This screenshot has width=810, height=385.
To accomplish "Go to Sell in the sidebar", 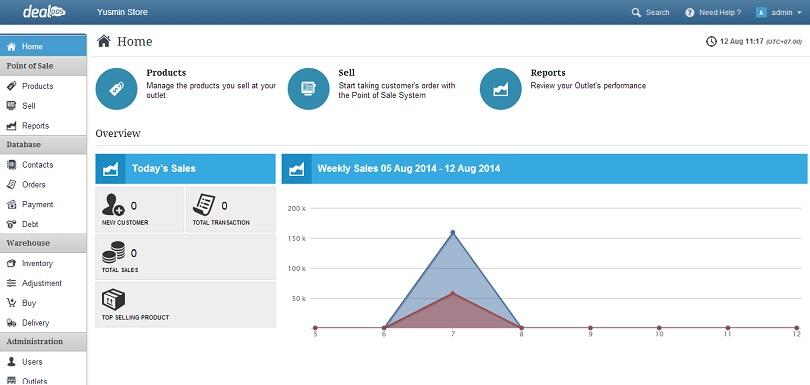I will coord(43,105).
